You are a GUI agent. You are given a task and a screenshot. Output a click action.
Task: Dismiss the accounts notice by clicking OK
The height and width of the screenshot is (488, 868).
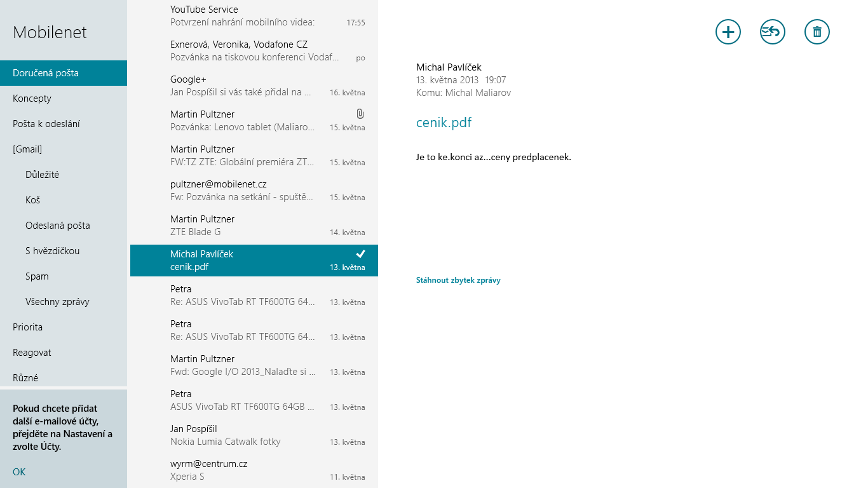(x=18, y=471)
